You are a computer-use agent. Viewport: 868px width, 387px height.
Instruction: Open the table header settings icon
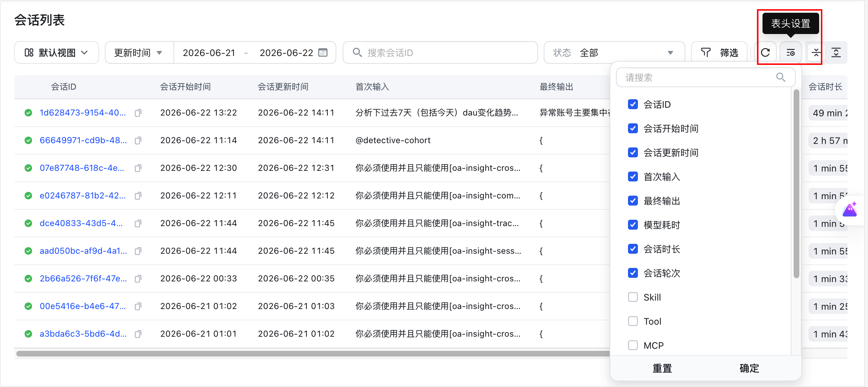(791, 53)
